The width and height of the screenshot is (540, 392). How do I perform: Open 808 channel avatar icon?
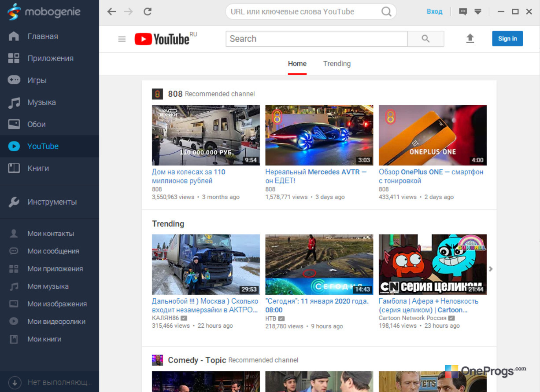tap(157, 94)
